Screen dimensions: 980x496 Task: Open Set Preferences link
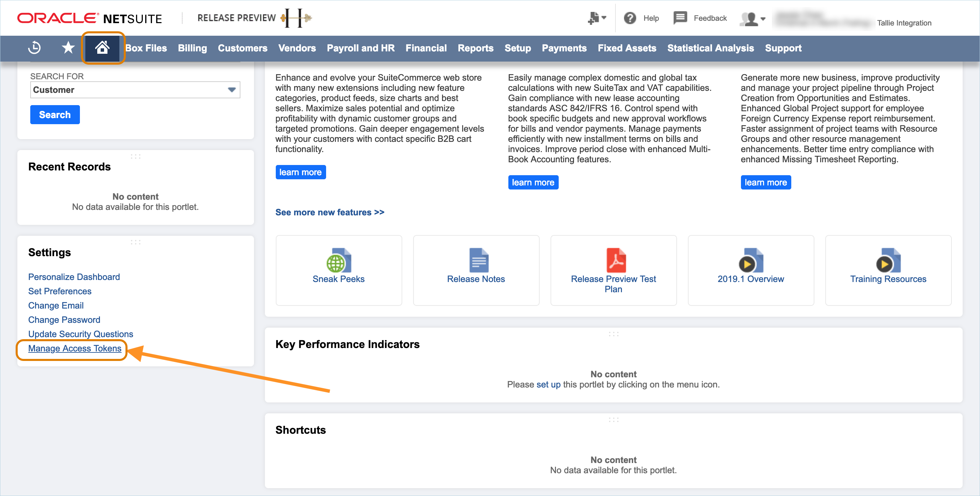pos(60,291)
